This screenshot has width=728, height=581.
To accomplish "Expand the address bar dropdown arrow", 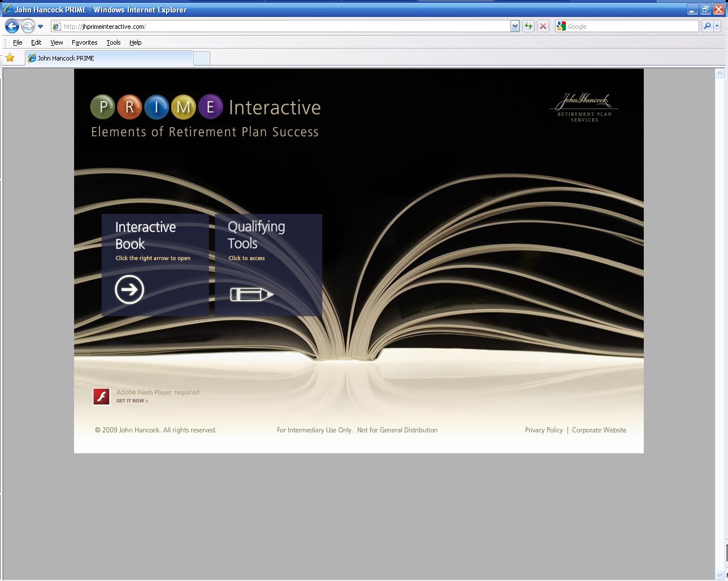I will click(x=514, y=26).
